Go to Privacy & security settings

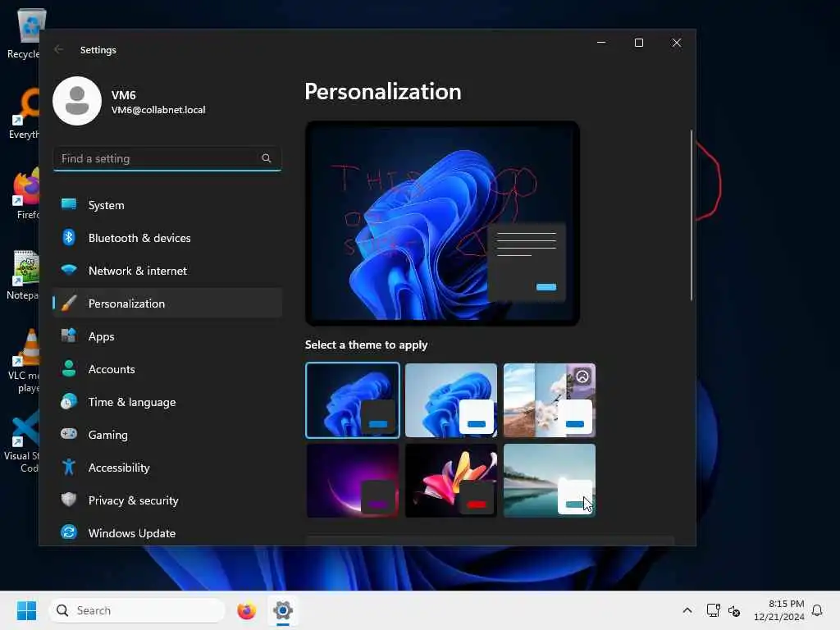point(167,500)
